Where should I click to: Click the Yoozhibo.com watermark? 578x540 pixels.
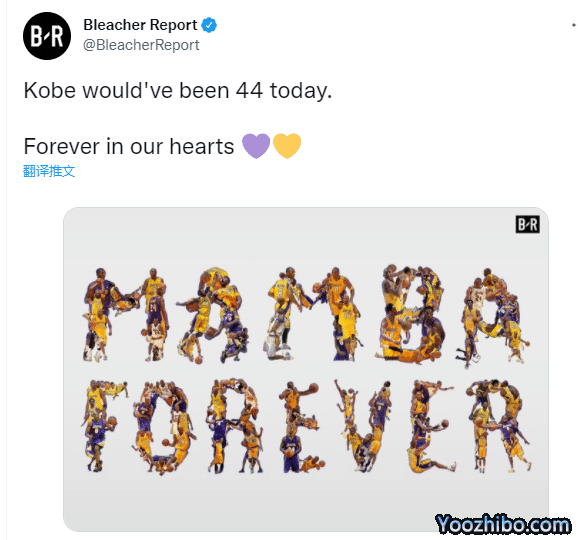[502, 524]
